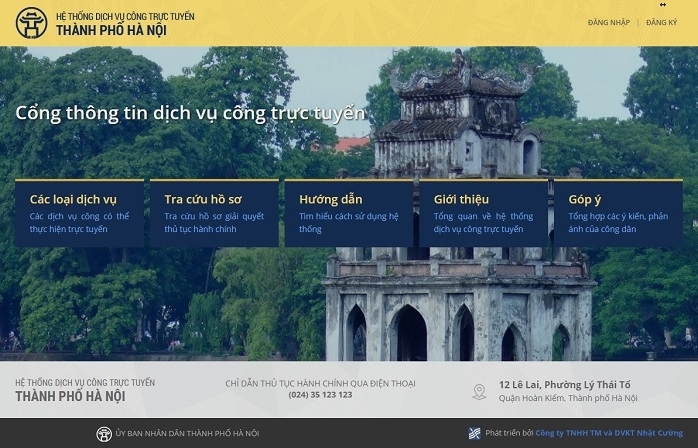Click the address 12 Lê Lai text
This screenshot has width=698, height=448.
[564, 385]
